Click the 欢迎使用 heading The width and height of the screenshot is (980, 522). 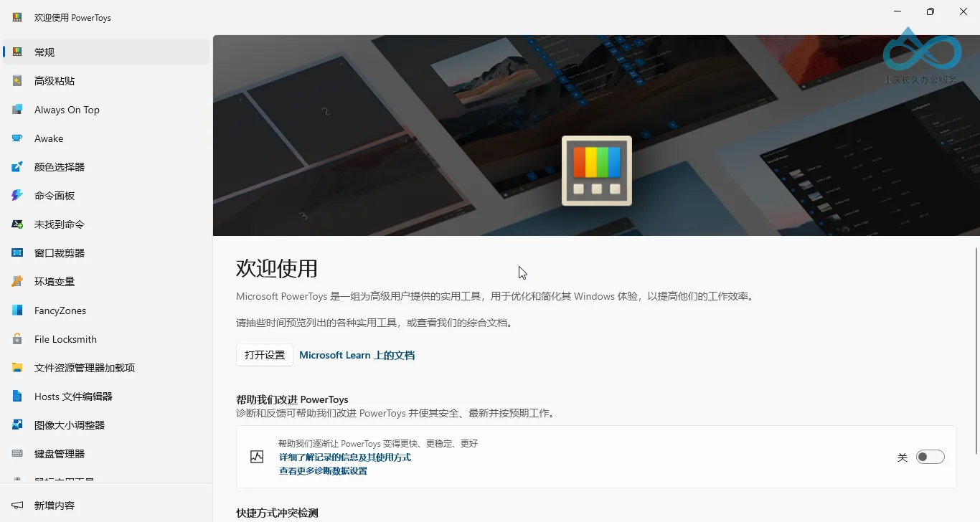(277, 269)
